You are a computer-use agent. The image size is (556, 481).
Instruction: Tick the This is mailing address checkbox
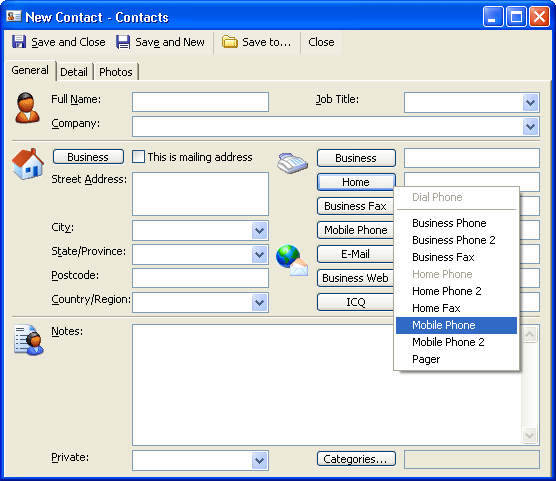pos(138,157)
